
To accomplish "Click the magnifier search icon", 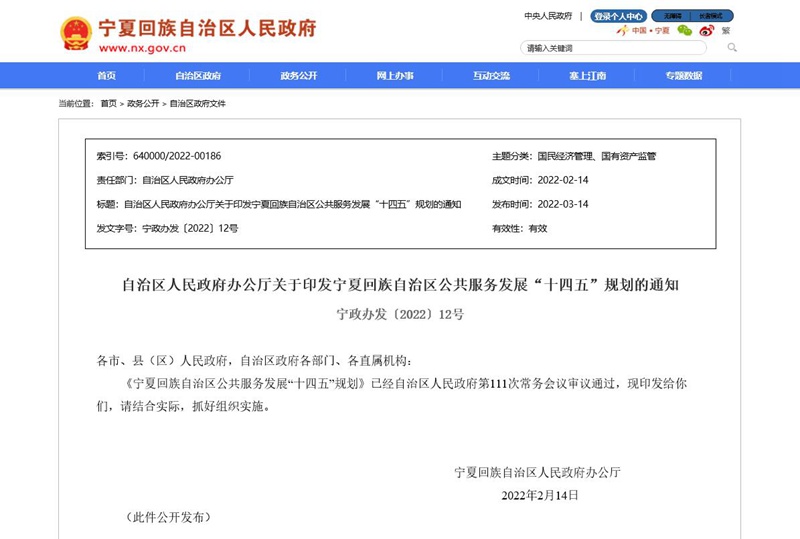I will (732, 47).
